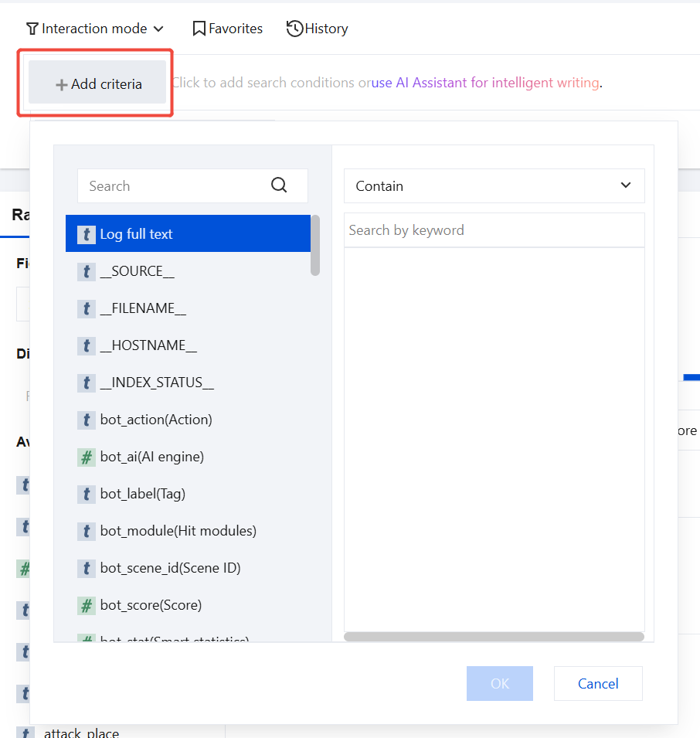Focus the Search by keyword input
This screenshot has height=738, width=700.
pos(494,230)
